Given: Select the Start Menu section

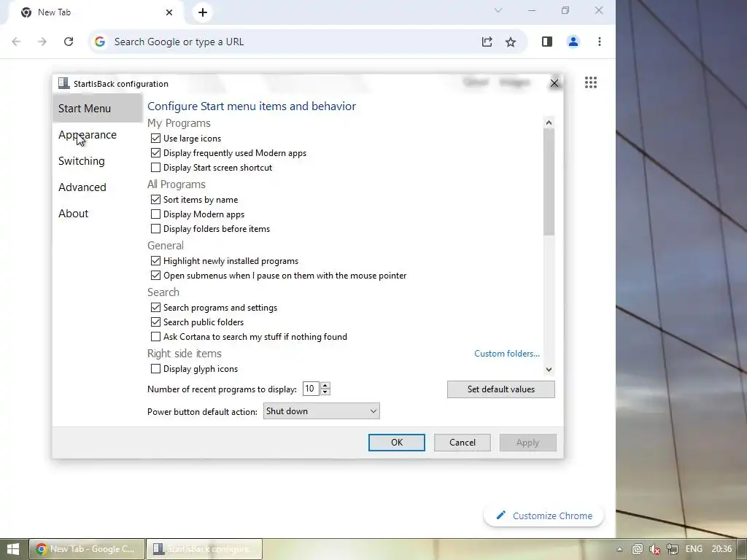Looking at the screenshot, I should [97, 109].
